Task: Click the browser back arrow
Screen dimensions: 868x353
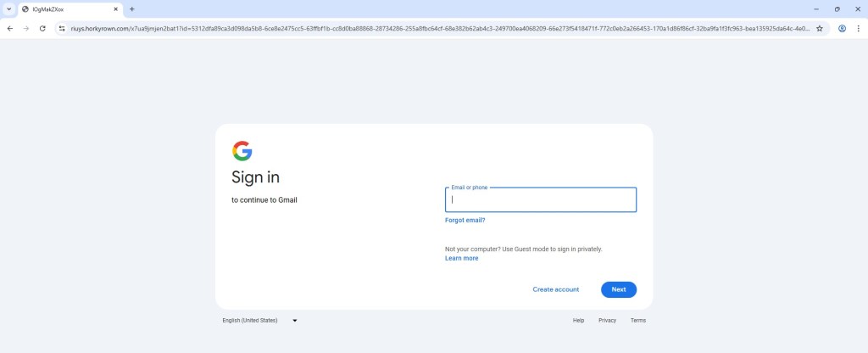Action: click(9, 28)
